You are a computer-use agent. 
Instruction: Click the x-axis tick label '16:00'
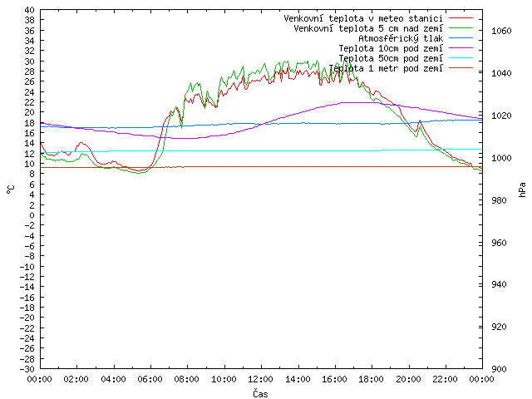[334, 379]
